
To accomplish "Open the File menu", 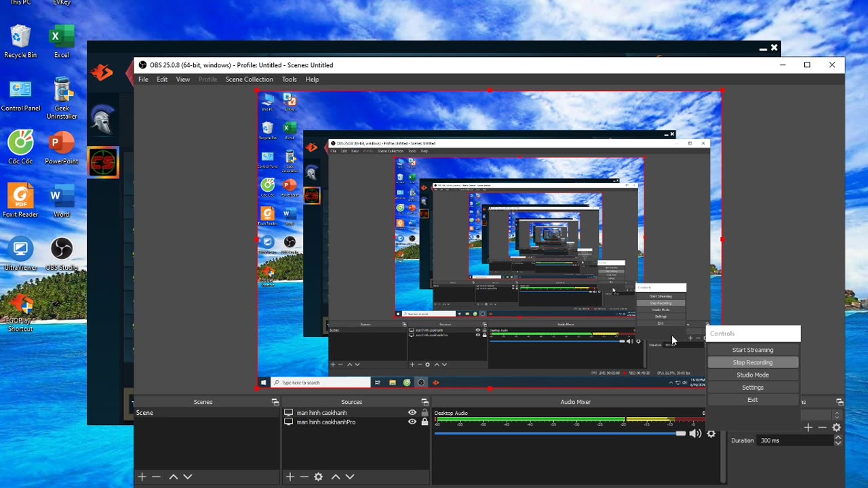I will pos(143,79).
